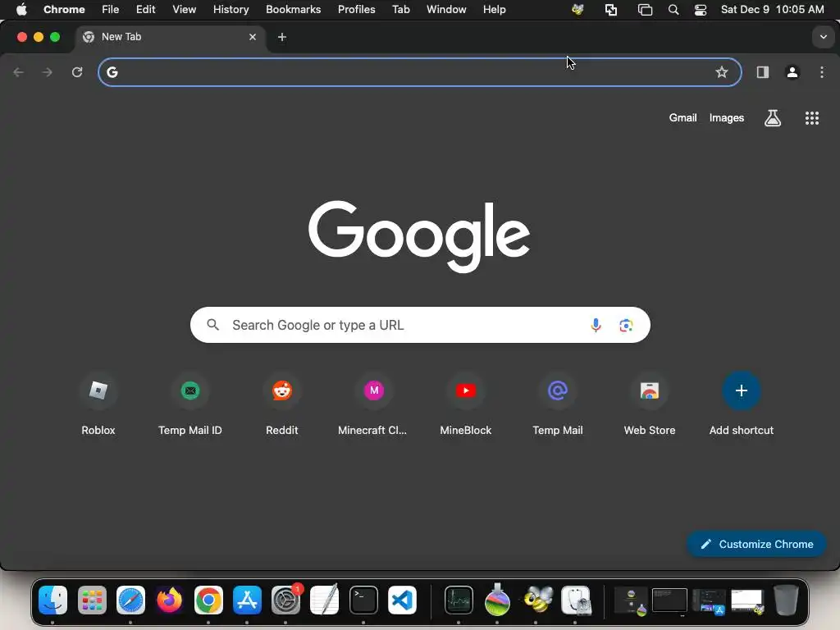Screen dimensions: 840x630
Task: Open the Minecraft Cl... shortcut
Action: pyautogui.click(x=373, y=404)
